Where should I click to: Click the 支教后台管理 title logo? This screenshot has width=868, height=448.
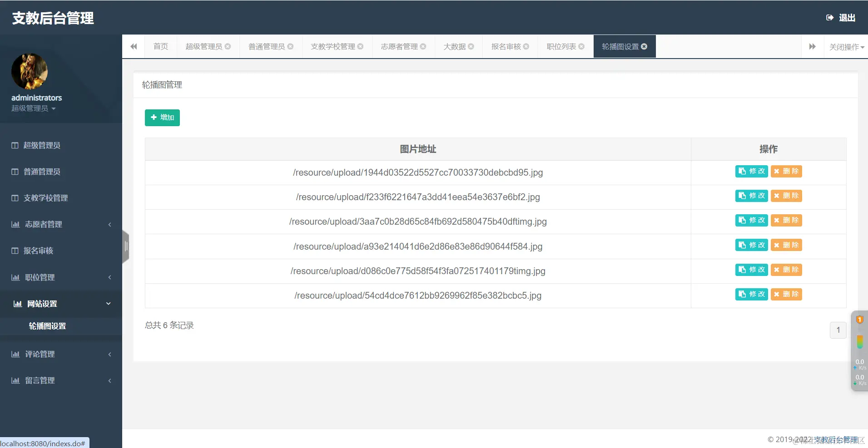pyautogui.click(x=53, y=18)
